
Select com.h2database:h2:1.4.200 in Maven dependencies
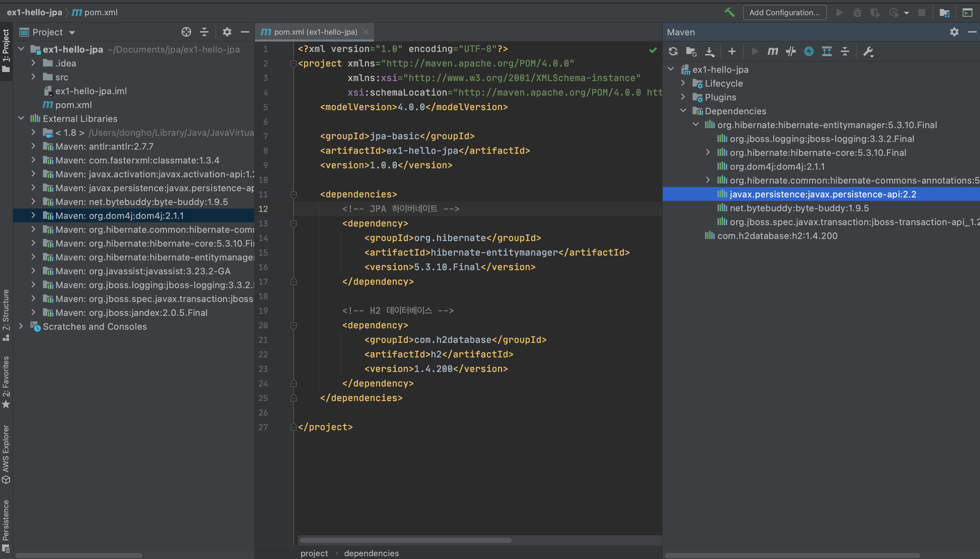coord(777,236)
